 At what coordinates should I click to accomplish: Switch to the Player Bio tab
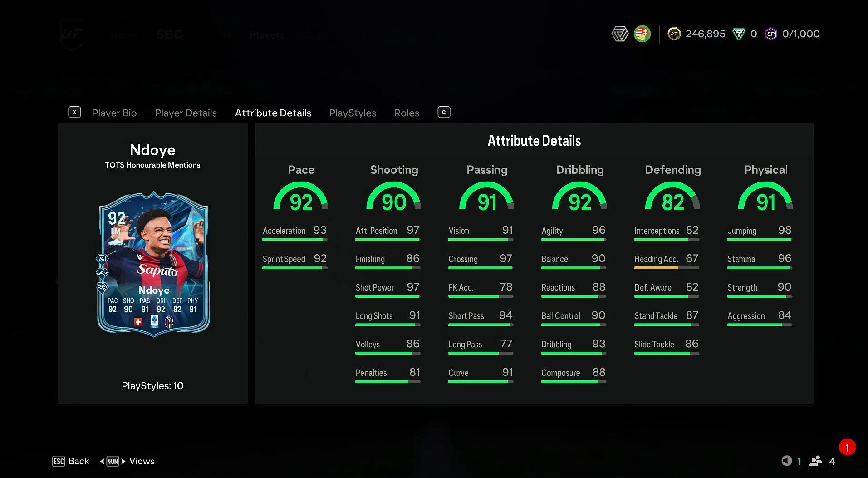point(114,113)
